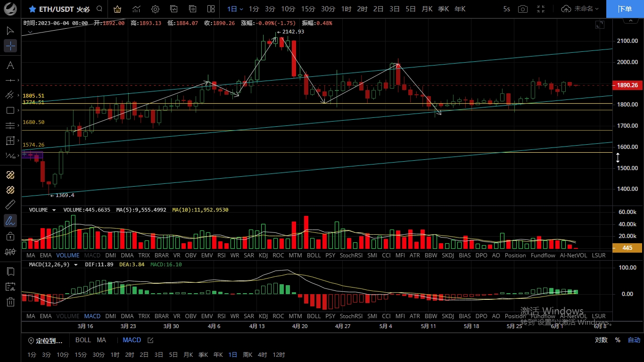Viewport: 644px width, 362px height.
Task: Open the VOLUME indicator dropdown arrow
Action: [x=54, y=210]
